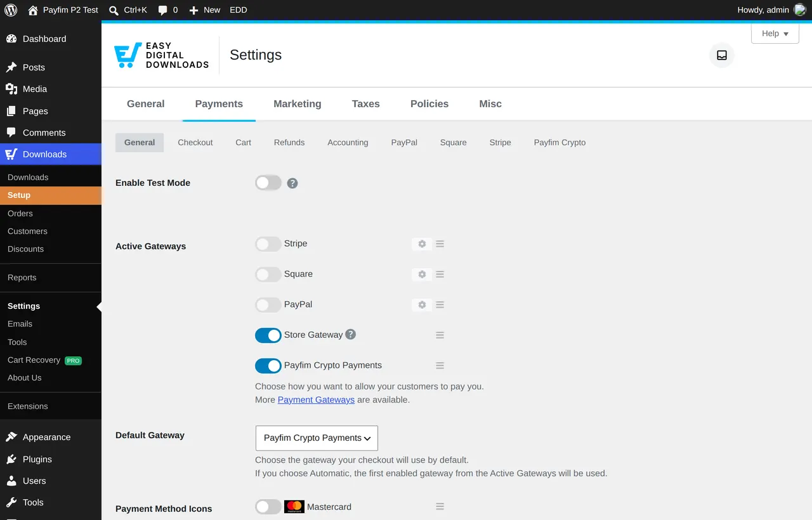This screenshot has width=812, height=520.
Task: Disable Payfim Crypto Payments toggle
Action: click(268, 366)
